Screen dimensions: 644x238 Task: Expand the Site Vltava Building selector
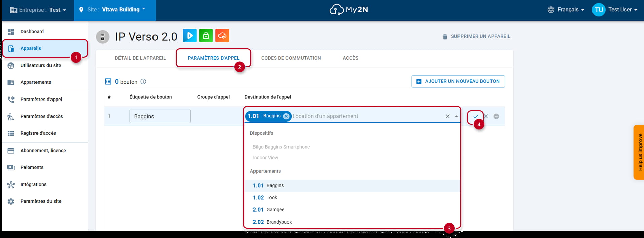(115, 10)
